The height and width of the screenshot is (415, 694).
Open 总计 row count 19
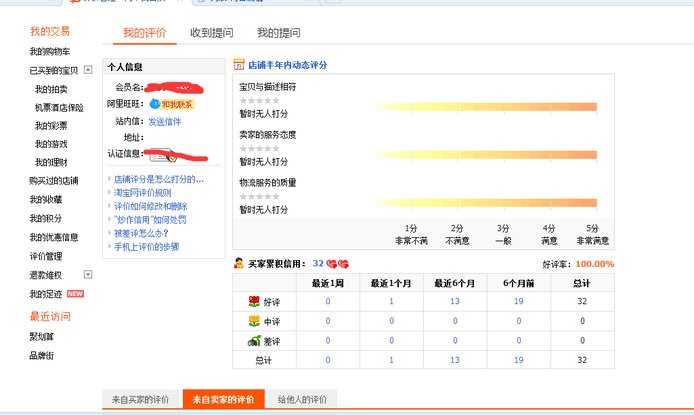(x=519, y=360)
